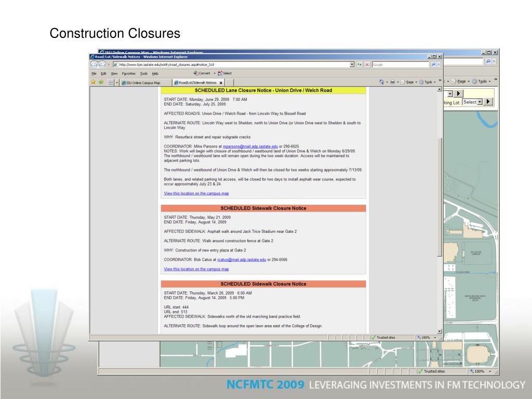Email coordinator rcatus@mail.adp.iastate.edu
This screenshot has width=532, height=399.
[242, 260]
